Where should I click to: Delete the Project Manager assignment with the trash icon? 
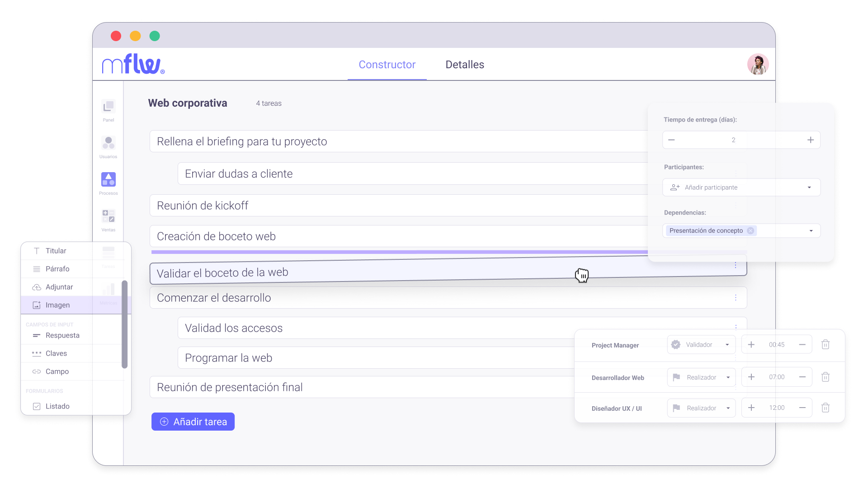(826, 344)
